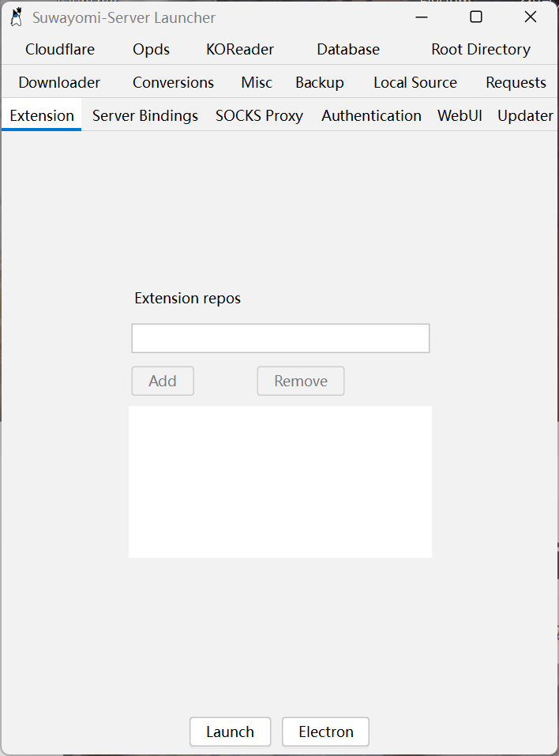Image resolution: width=559 pixels, height=756 pixels.
Task: Select the KOReader tab
Action: coord(240,49)
